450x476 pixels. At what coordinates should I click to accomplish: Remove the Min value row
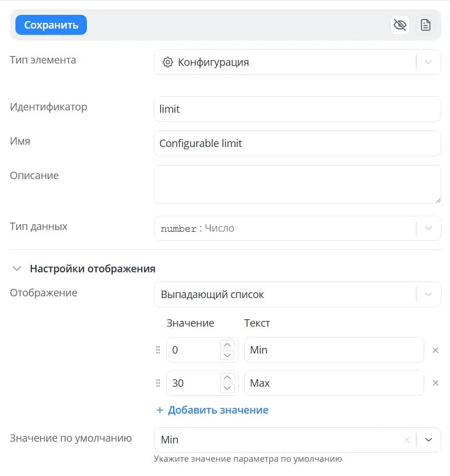[x=436, y=350]
